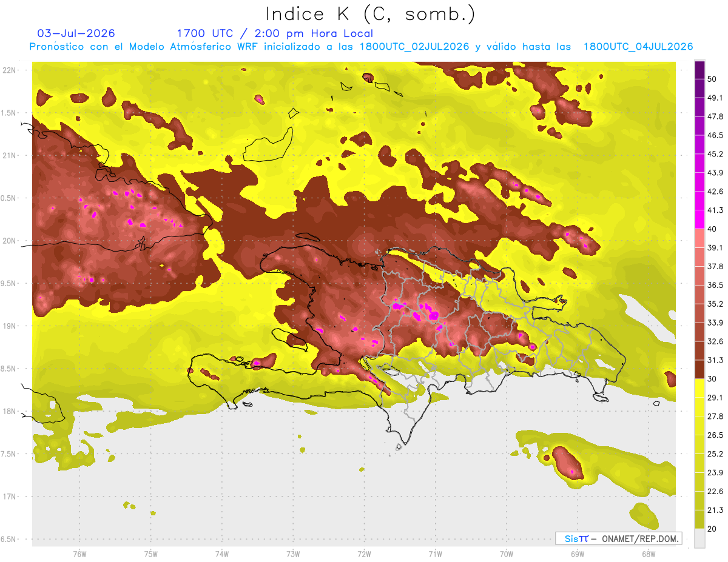
Task: Click the "72W" longitude label
Action: 364,554
